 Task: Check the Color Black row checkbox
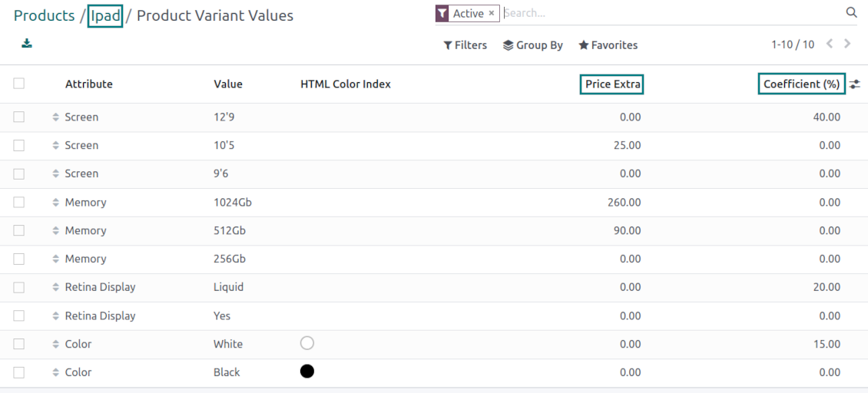(19, 372)
